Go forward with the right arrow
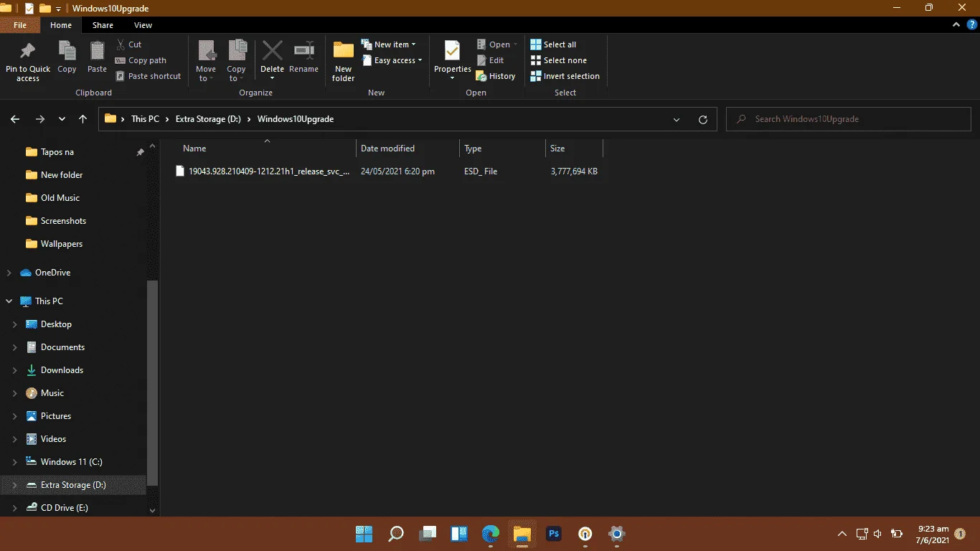The image size is (980, 551). [x=40, y=119]
